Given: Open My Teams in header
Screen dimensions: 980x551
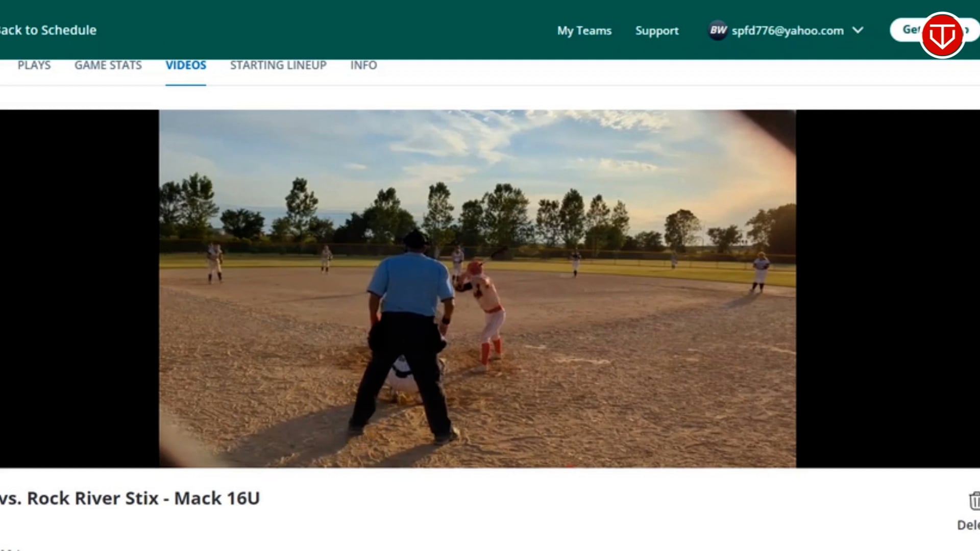Looking at the screenshot, I should [584, 31].
